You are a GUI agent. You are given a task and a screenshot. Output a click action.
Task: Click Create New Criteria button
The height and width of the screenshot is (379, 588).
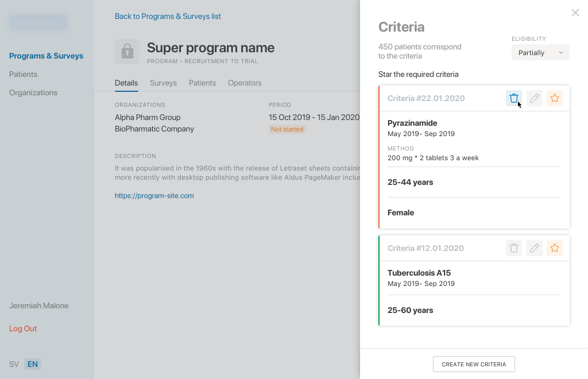[x=474, y=364]
